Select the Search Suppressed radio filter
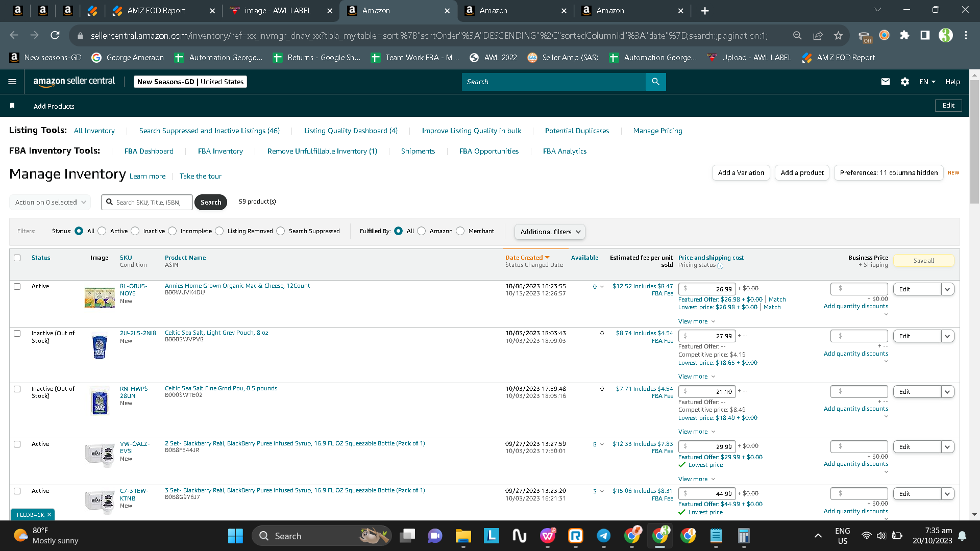This screenshot has height=551, width=980. click(x=281, y=231)
